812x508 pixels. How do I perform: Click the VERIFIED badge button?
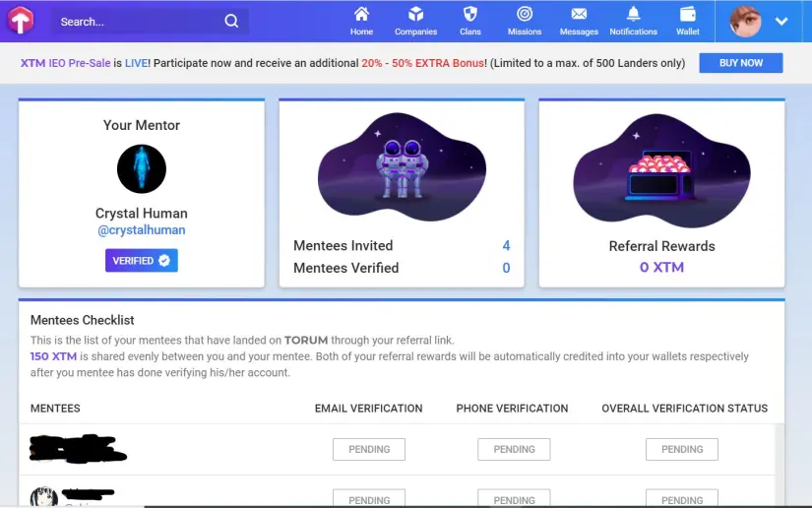(x=142, y=261)
